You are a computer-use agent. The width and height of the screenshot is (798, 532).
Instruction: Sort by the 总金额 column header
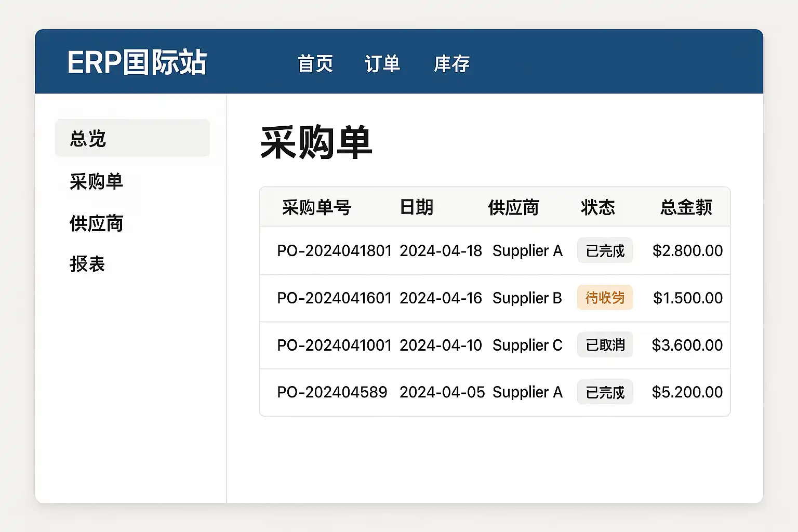click(686, 207)
